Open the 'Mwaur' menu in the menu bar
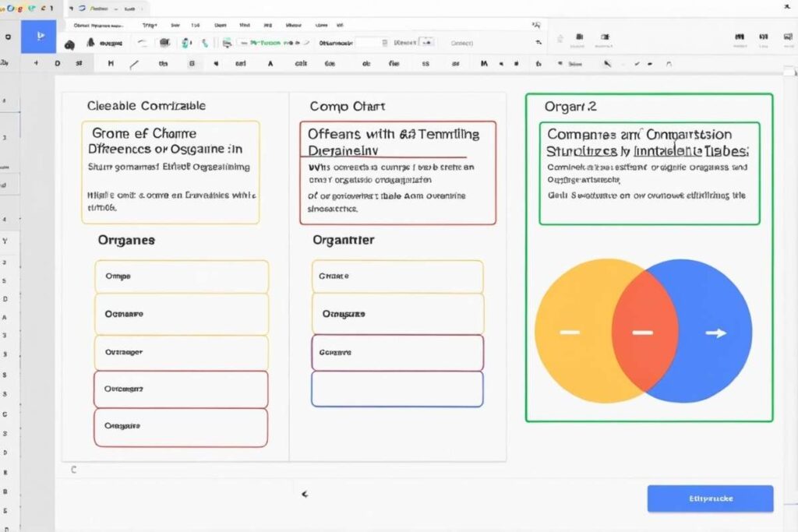The image size is (798, 532). point(293,25)
